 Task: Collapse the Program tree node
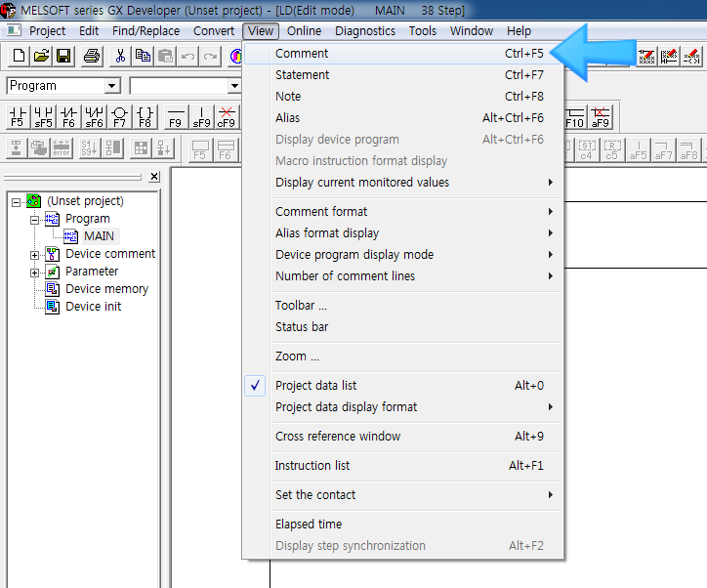pyautogui.click(x=35, y=220)
